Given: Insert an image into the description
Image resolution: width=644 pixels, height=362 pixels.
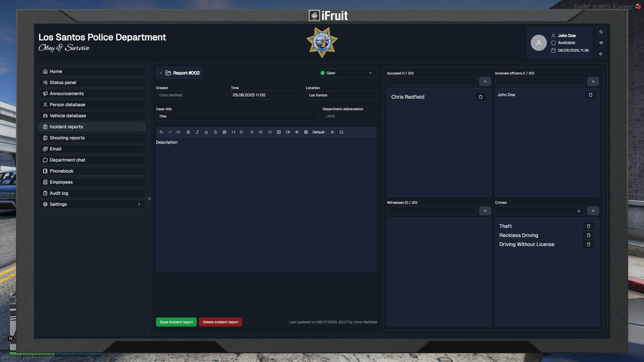Looking at the screenshot, I should (x=279, y=132).
